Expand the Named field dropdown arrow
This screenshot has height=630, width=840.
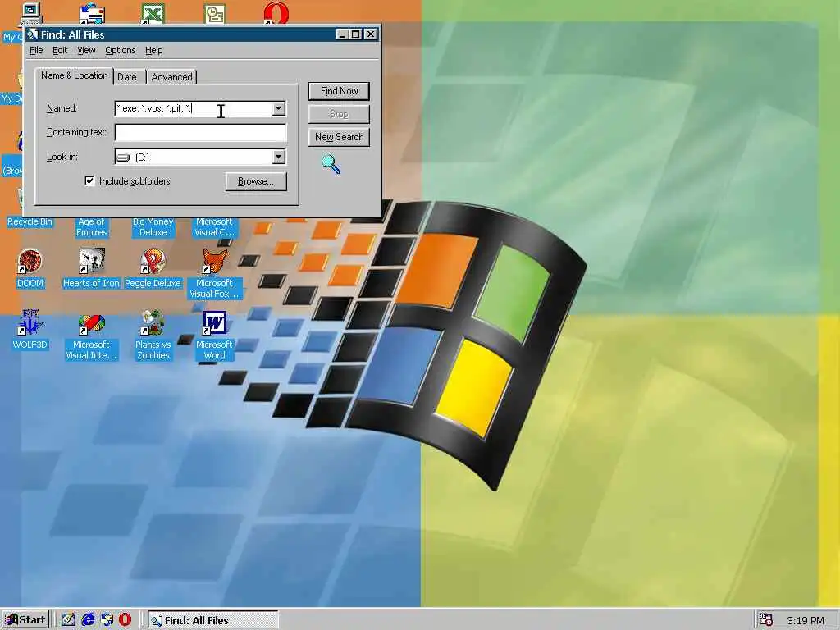click(279, 109)
